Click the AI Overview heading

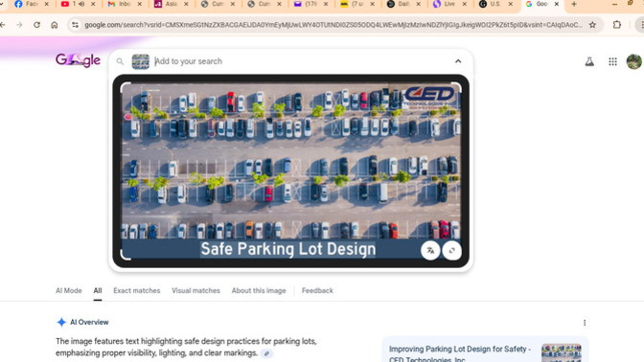click(89, 322)
